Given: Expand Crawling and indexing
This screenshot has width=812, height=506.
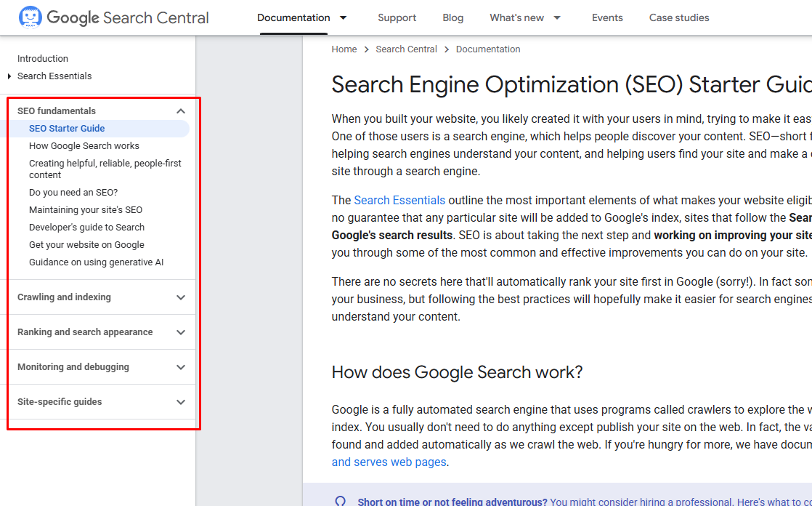Looking at the screenshot, I should (180, 297).
